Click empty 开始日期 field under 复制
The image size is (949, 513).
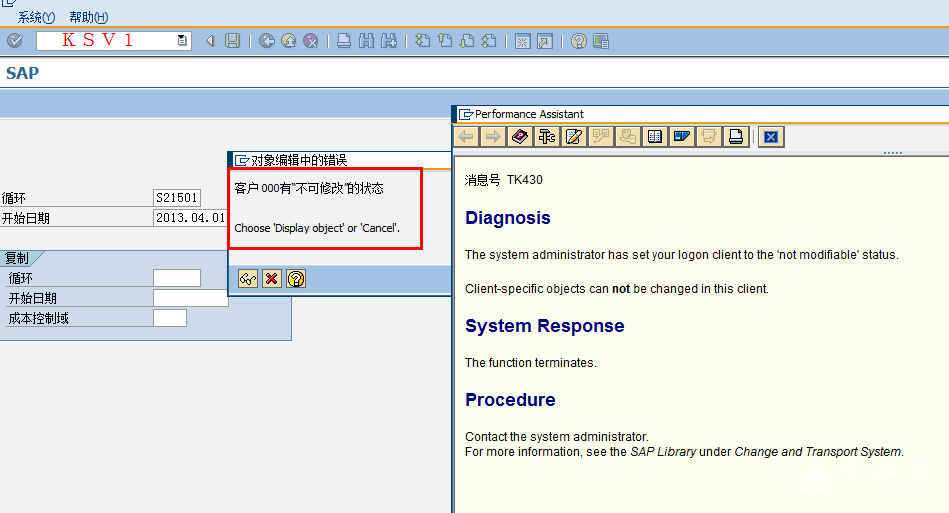pos(191,298)
